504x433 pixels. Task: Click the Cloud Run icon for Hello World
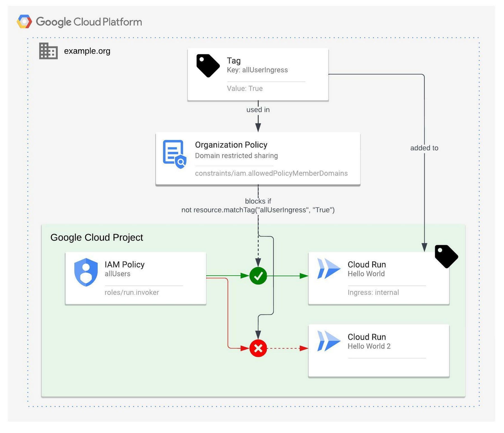point(329,269)
